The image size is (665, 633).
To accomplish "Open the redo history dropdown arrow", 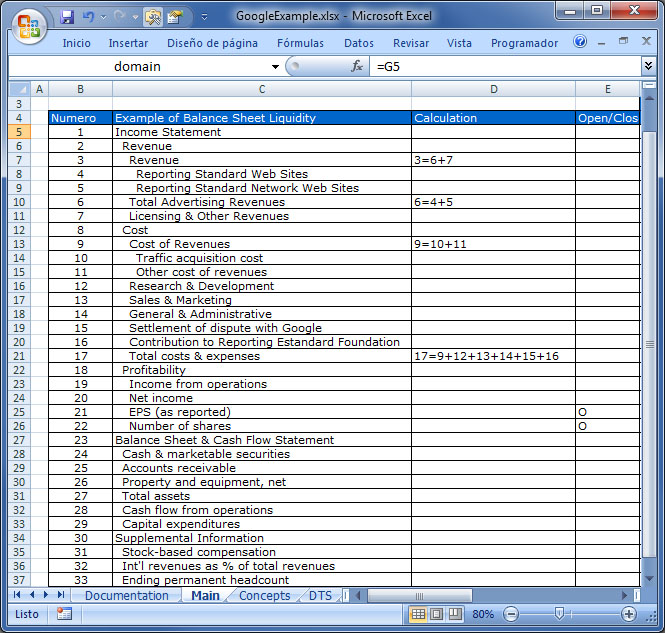I will coord(135,17).
